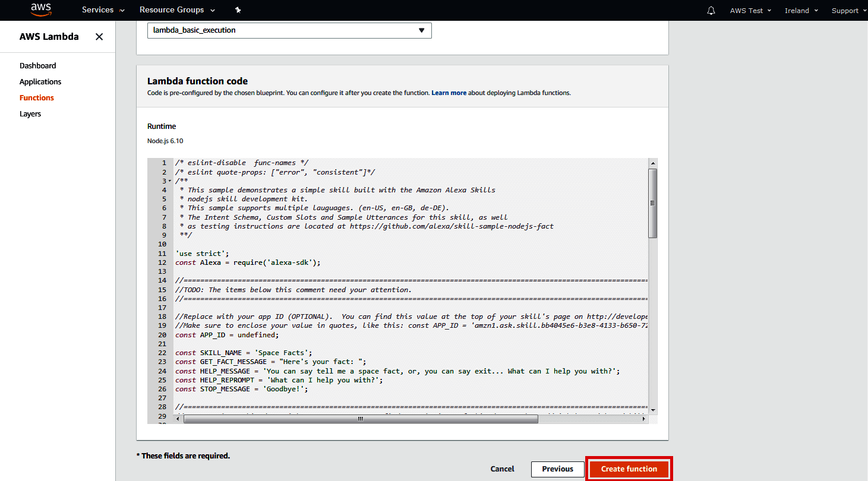
Task: Click the Create function button
Action: [629, 469]
